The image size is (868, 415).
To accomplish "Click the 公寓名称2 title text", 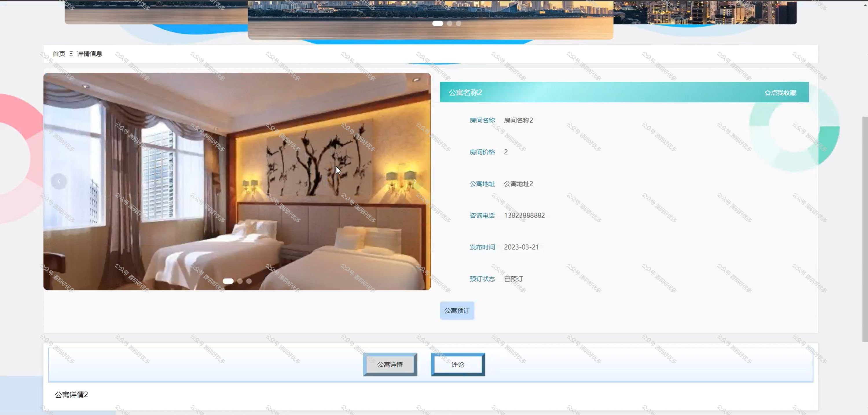I will point(465,92).
